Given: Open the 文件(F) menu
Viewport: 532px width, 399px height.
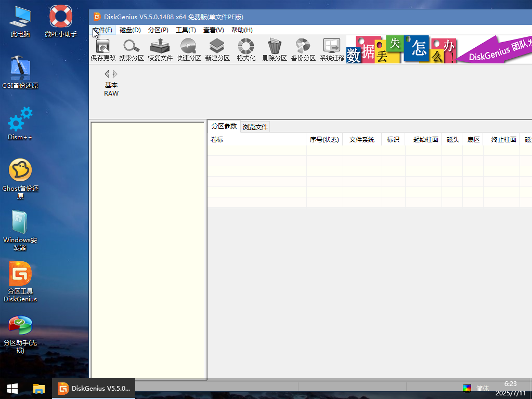Looking at the screenshot, I should [102, 30].
